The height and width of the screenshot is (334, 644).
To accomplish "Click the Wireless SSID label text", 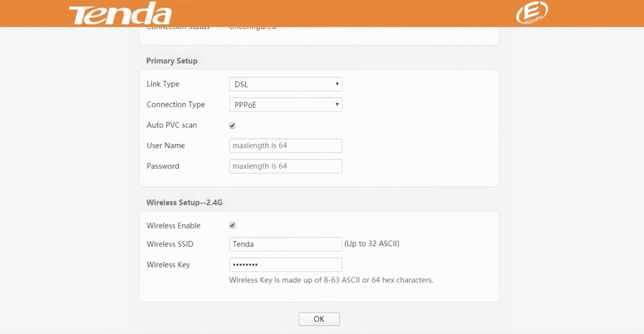I will (x=170, y=244).
